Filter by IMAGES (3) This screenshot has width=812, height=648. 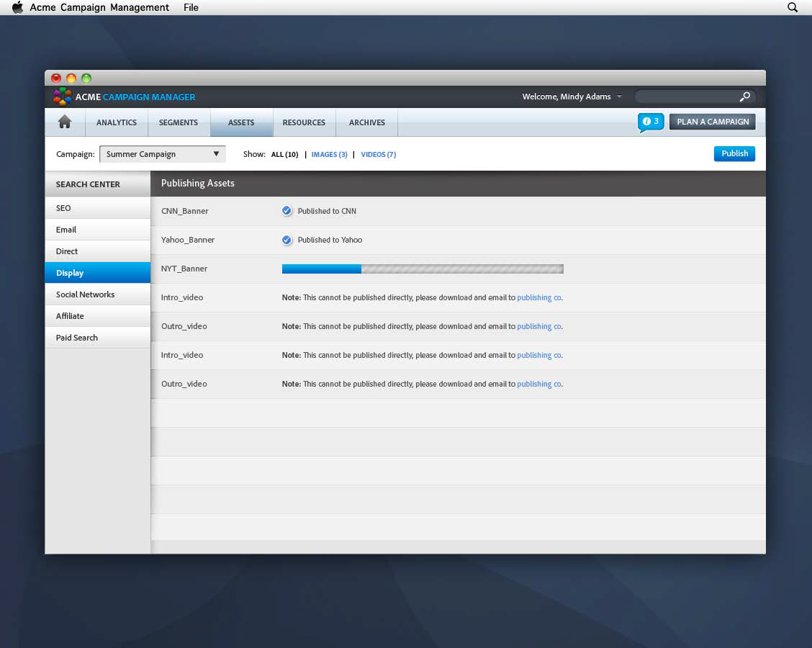point(330,154)
